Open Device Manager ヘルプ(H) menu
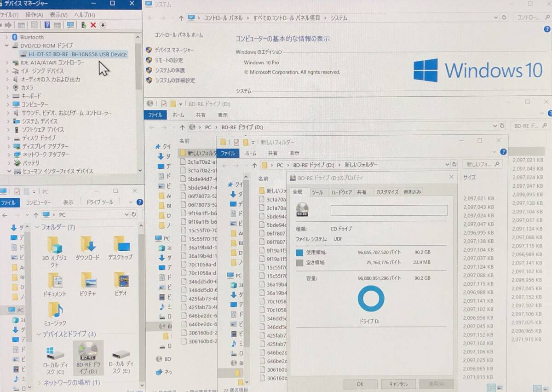Screen dimensions: 552x392 (84, 15)
